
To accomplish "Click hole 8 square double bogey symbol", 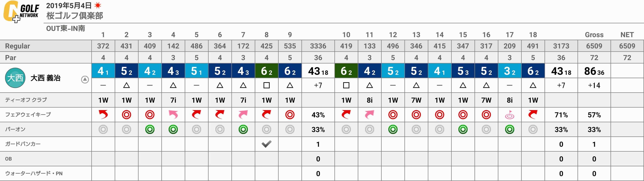I will (266, 85).
